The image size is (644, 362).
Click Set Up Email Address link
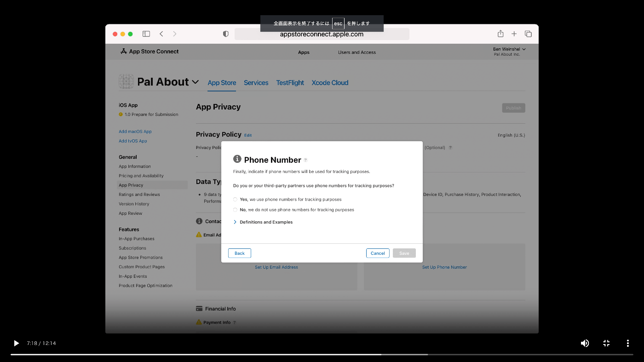pyautogui.click(x=276, y=267)
